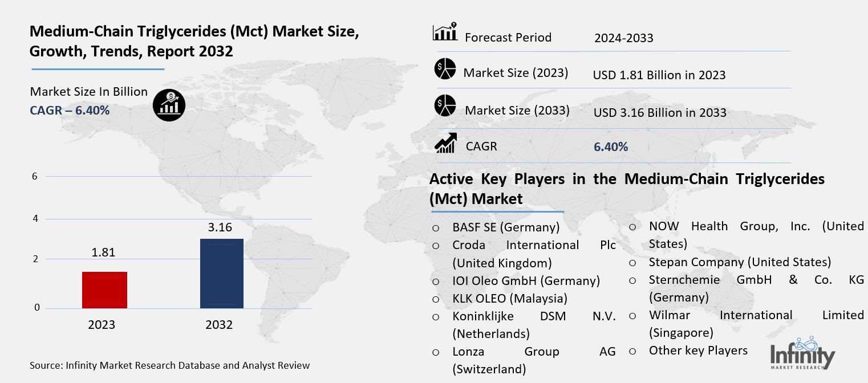Select the bullet beside KLK OLEO Malaysia
This screenshot has height=383, width=868.
[x=436, y=299]
